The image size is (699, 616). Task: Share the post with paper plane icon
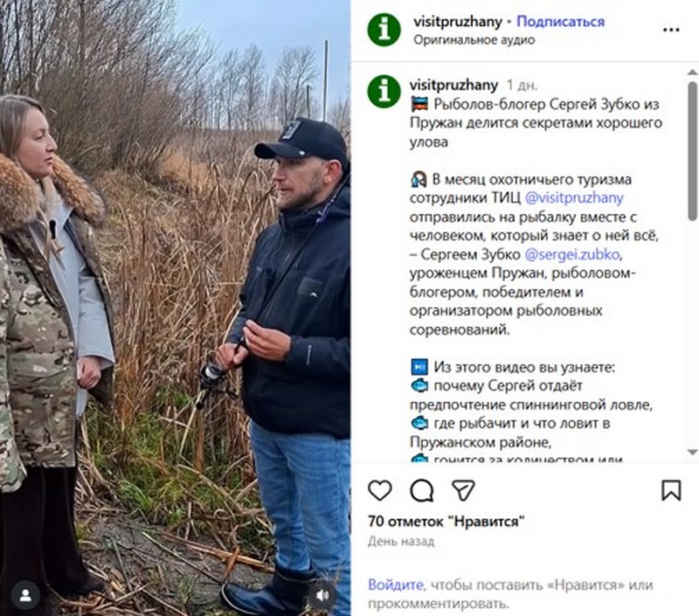coord(463,490)
